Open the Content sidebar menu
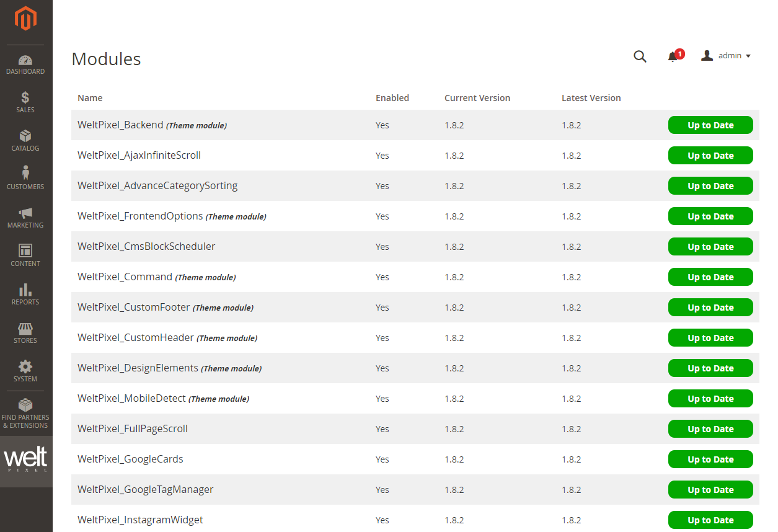The image size is (778, 532). (x=25, y=257)
